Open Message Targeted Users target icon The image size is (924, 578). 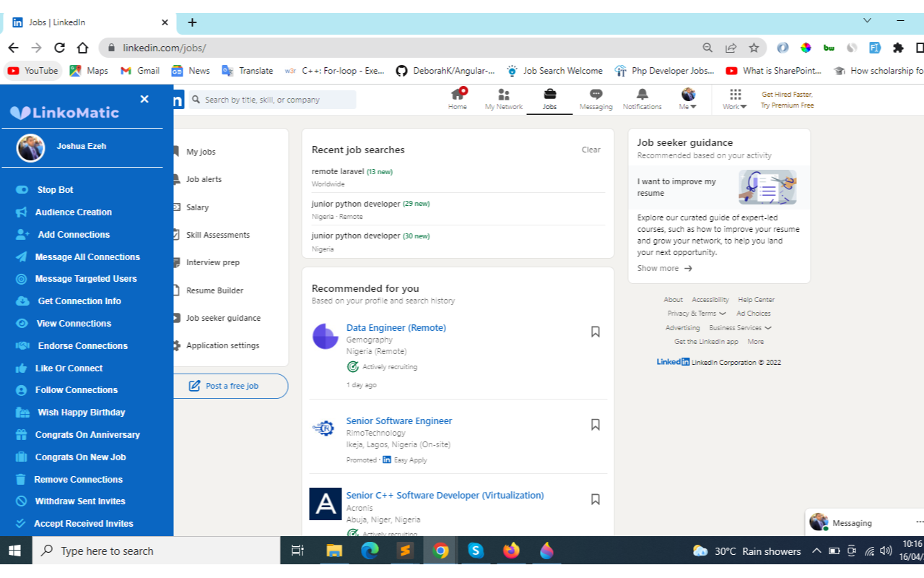pyautogui.click(x=22, y=279)
